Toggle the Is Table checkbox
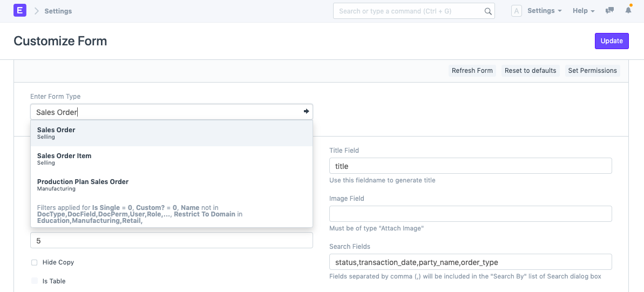This screenshot has width=644, height=292. [x=34, y=281]
